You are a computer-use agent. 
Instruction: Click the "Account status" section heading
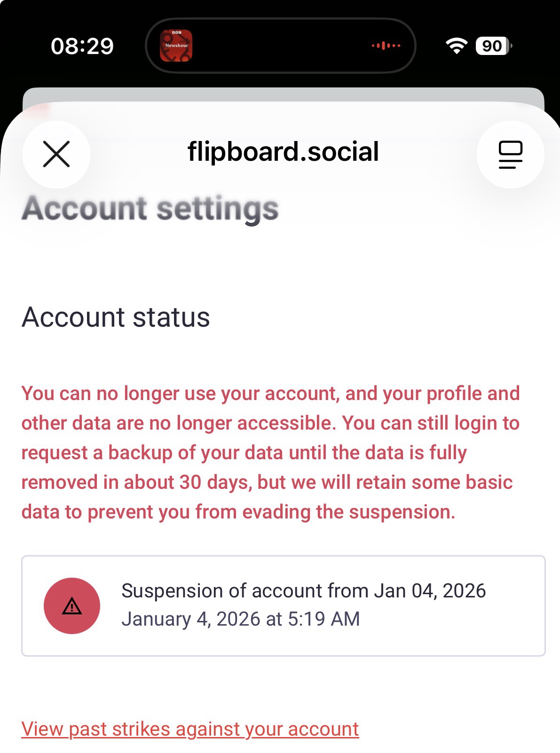pos(116,317)
